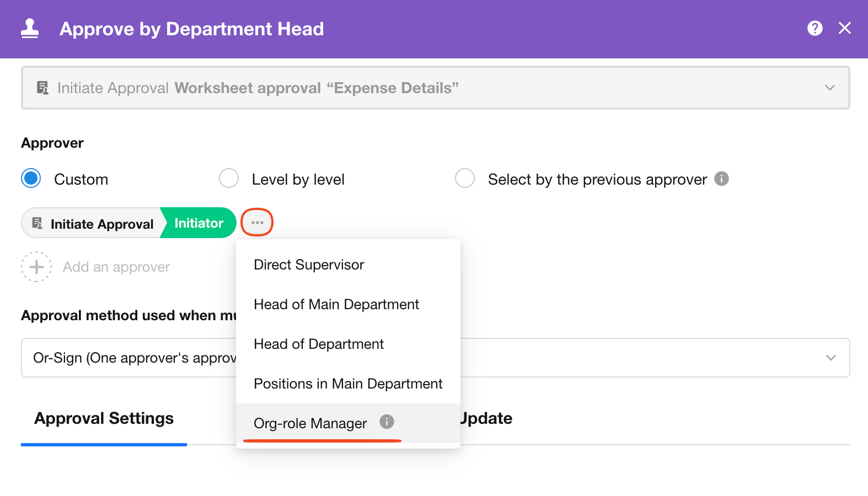Choose Select by the previous approver option
868x496 pixels.
pyautogui.click(x=465, y=179)
